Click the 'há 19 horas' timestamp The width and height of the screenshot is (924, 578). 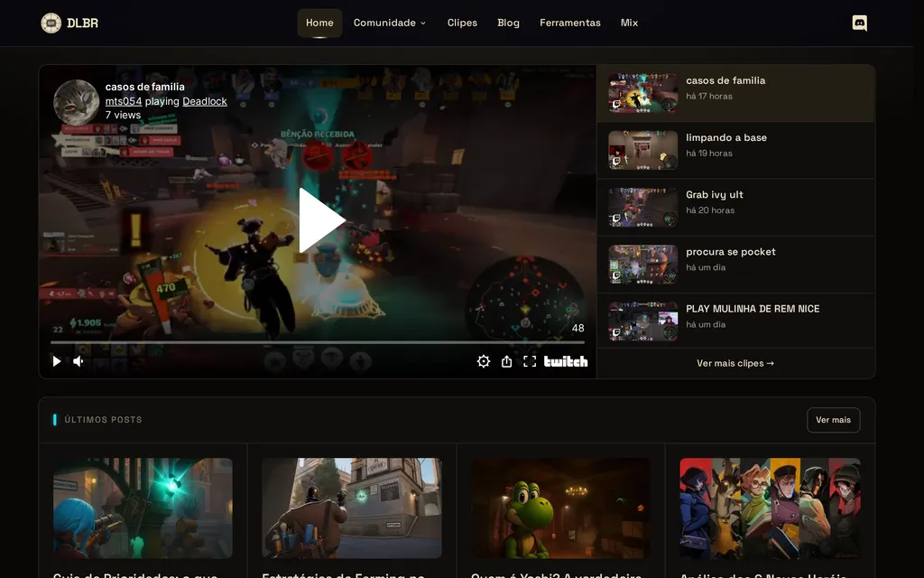click(x=709, y=154)
